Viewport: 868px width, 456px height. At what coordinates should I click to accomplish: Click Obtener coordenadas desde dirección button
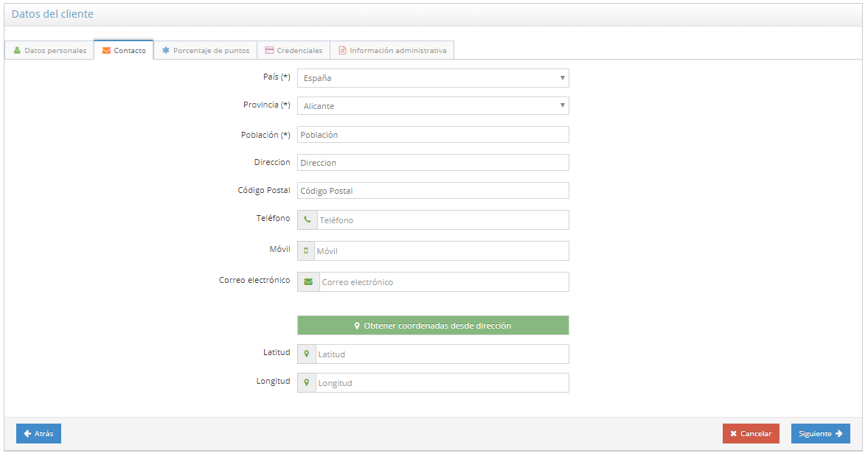pos(433,326)
